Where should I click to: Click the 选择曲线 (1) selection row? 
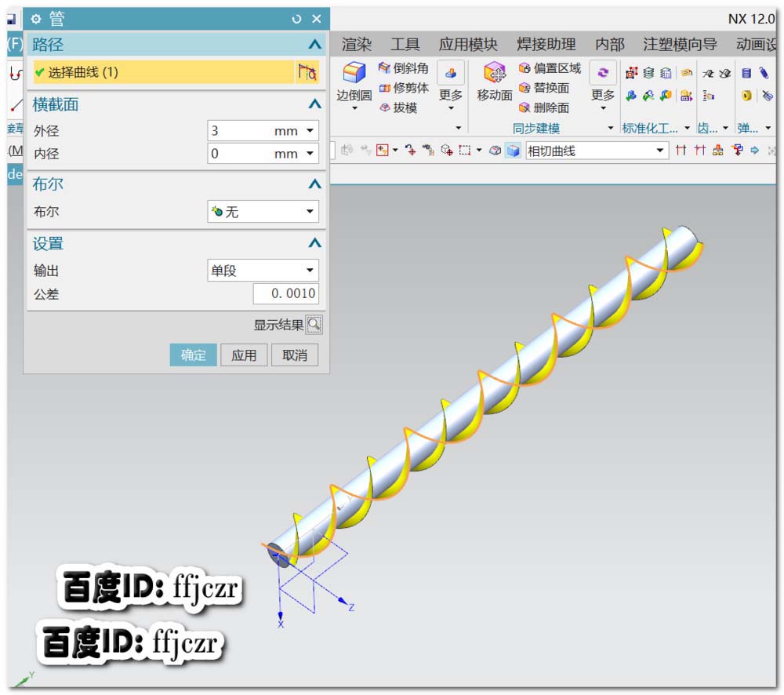164,72
